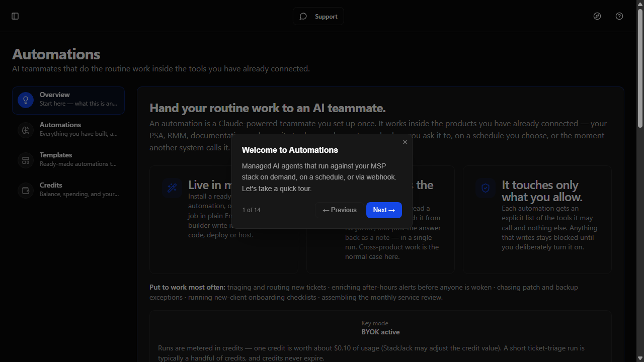Viewport: 644px width, 362px height.
Task: Click the 'Put to work most often:' text
Action: coord(187,288)
